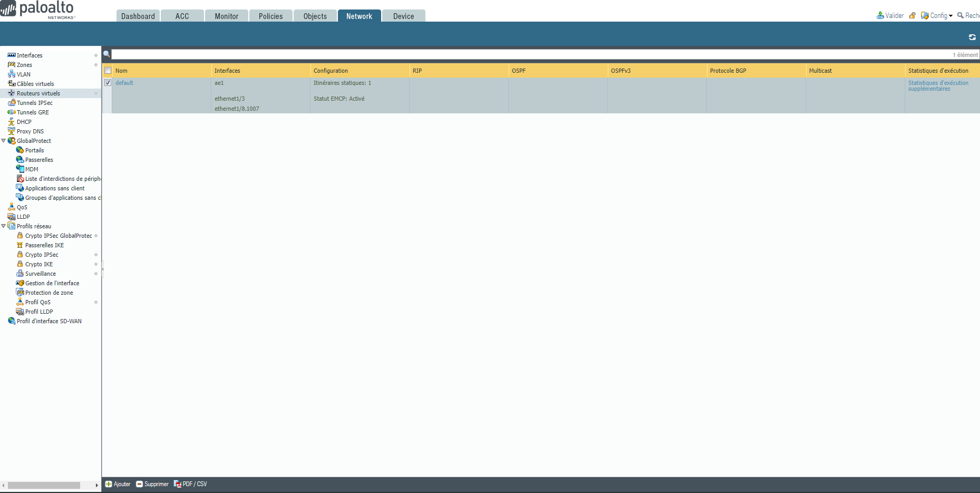Click the search magnifier icon
The width and height of the screenshot is (980, 493).
pyautogui.click(x=106, y=54)
